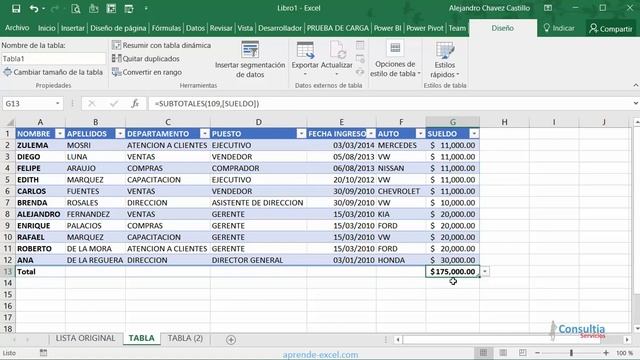
Task: Switch to Normal view icon in status bar
Action: pyautogui.click(x=484, y=353)
